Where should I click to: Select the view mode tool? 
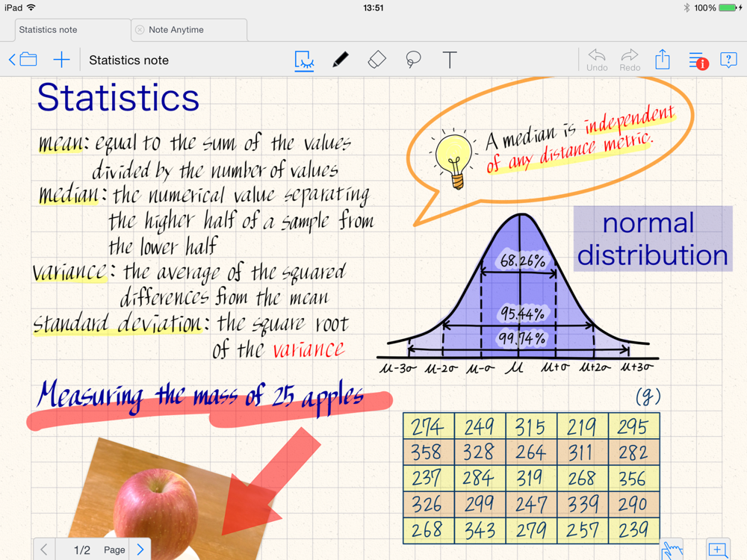coord(304,60)
